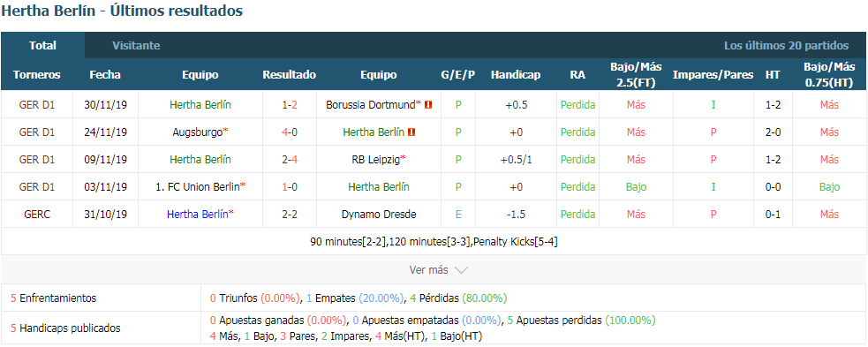Click red card icon beside Hertha Berlín, Augsburgo row
Image resolution: width=868 pixels, height=347 pixels.
(x=411, y=132)
